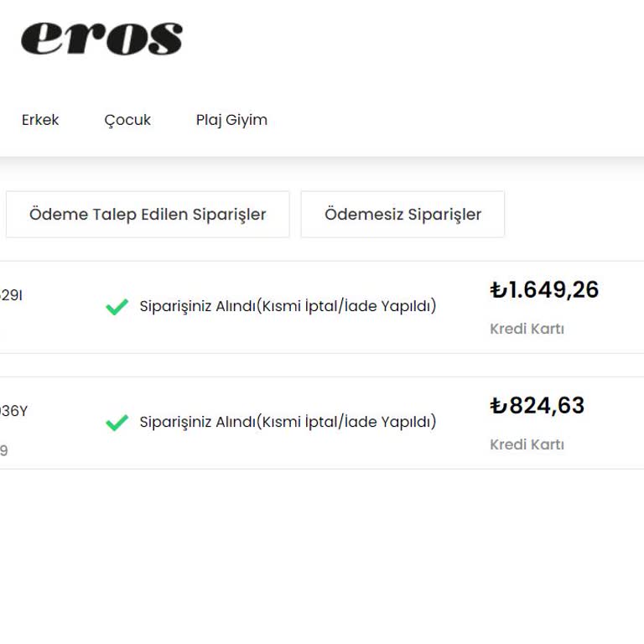Switch to Ödeme Talep Edilen Siparişler tab
The width and height of the screenshot is (644, 644).
pos(148,215)
